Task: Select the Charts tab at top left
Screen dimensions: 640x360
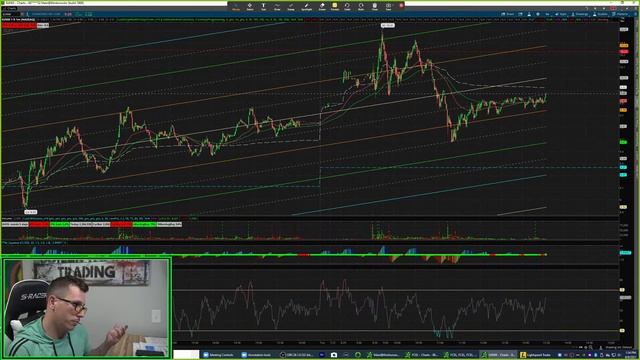Action: click(9, 9)
